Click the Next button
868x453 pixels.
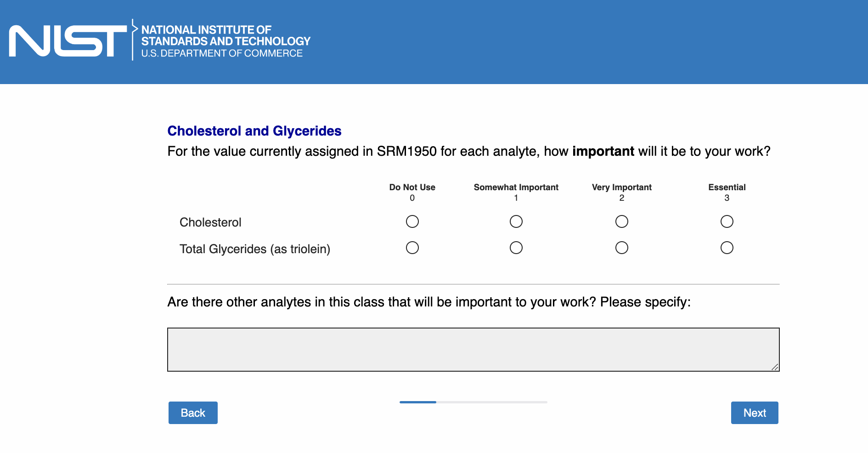(x=754, y=413)
